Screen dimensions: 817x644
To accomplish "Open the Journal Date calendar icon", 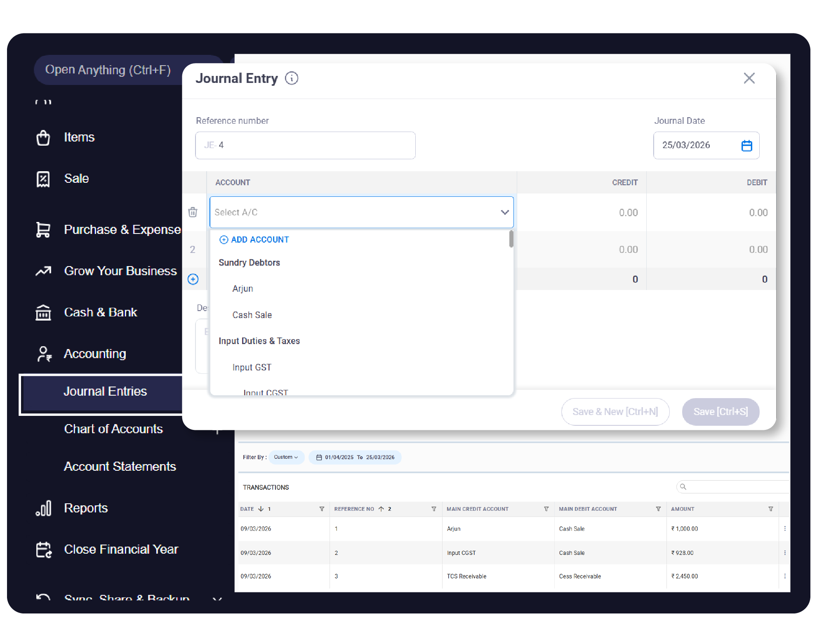I will [x=746, y=145].
